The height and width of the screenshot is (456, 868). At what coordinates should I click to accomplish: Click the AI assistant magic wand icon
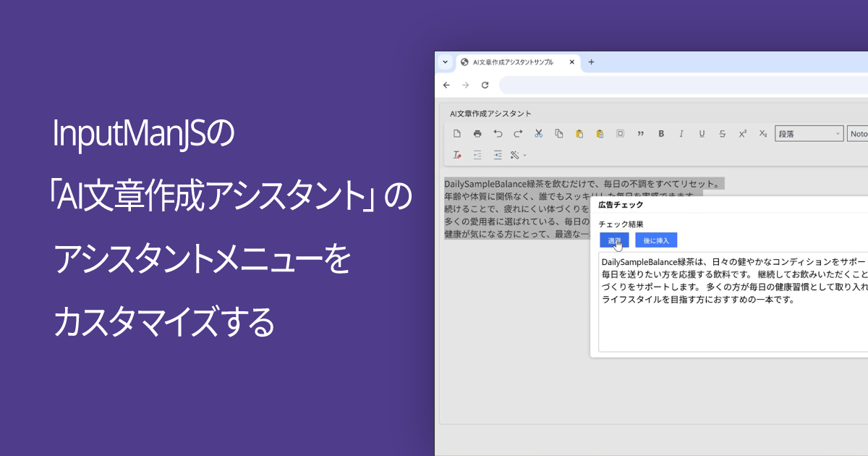515,154
